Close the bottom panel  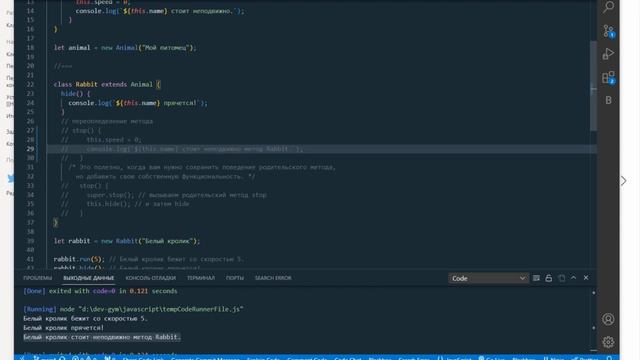(x=586, y=278)
